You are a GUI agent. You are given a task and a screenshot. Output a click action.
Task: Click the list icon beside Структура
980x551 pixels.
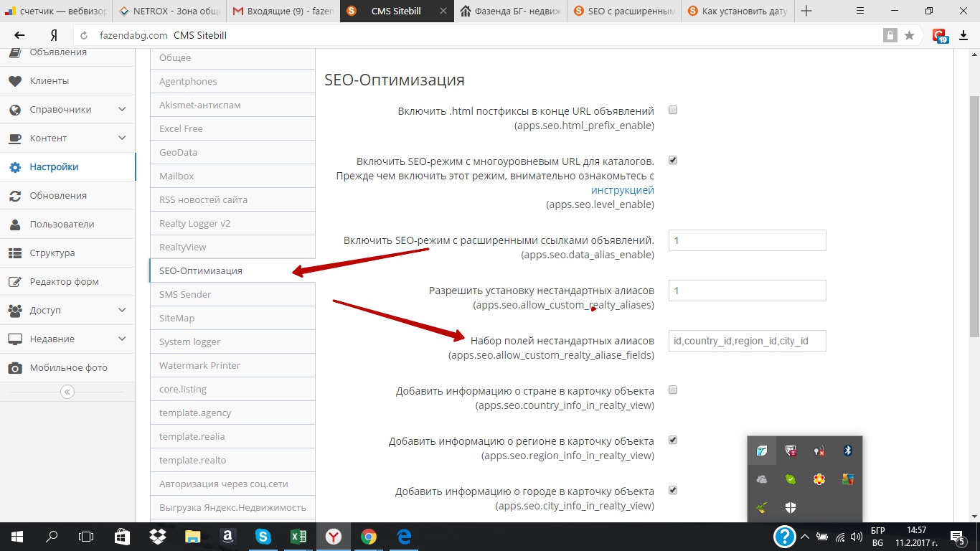(x=15, y=253)
